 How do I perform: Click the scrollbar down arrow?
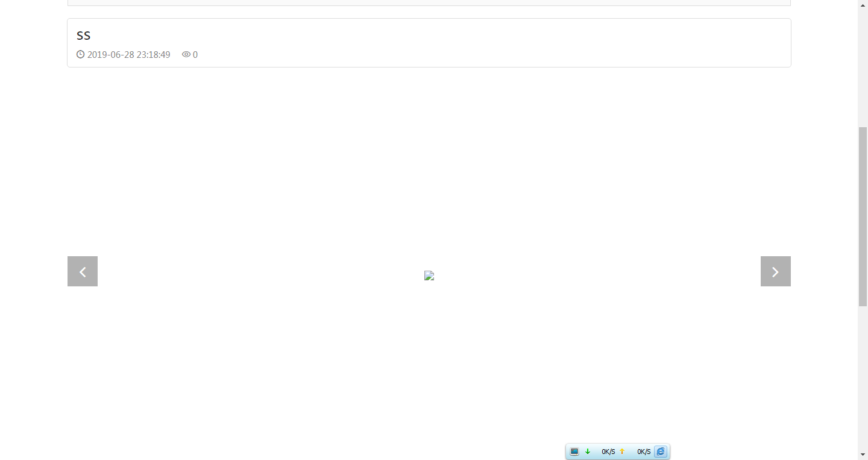tap(863, 455)
